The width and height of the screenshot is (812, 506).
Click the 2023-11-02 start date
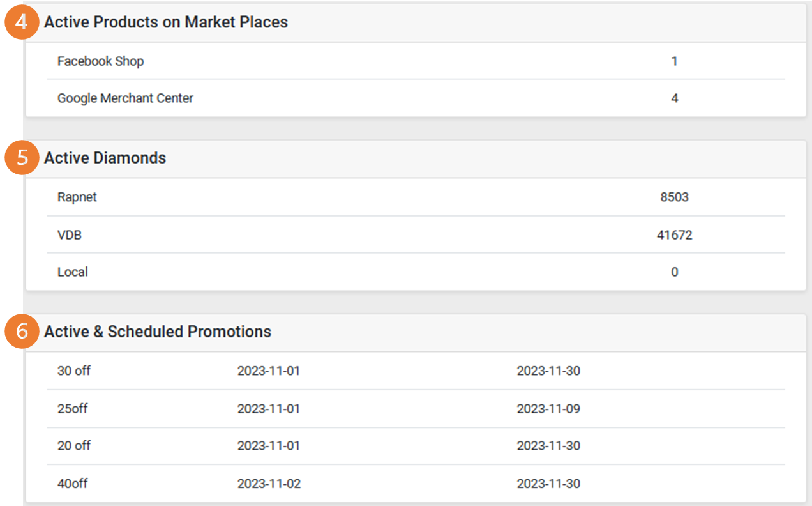point(269,484)
